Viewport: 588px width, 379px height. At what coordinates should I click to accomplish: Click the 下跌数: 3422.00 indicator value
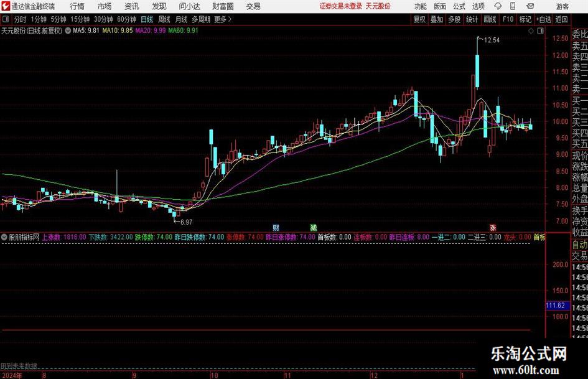point(111,237)
